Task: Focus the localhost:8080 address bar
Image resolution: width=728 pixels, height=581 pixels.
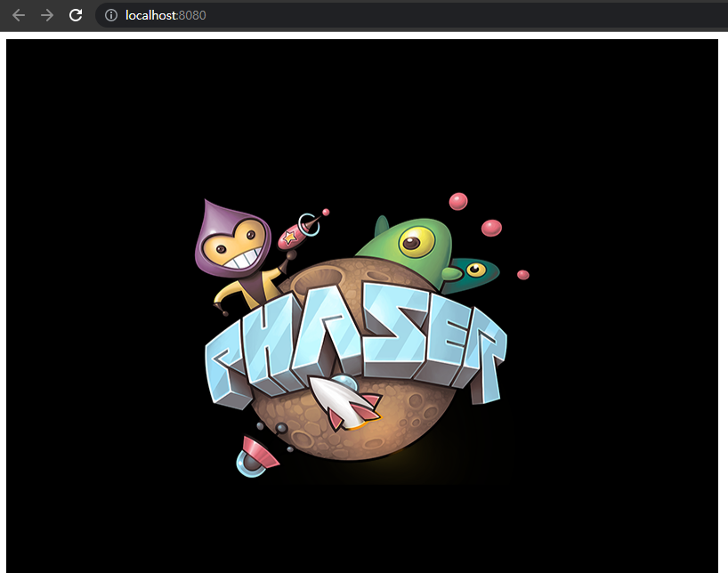Action: [x=411, y=15]
